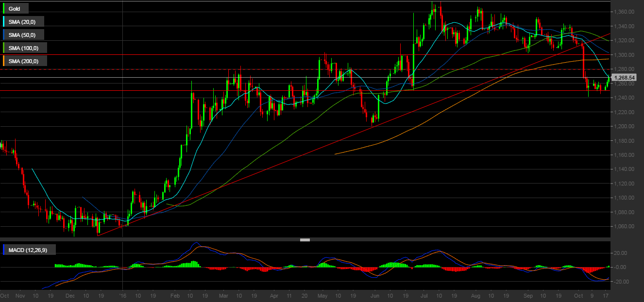Click the Feb label on time axis
The image size is (644, 302).
pyautogui.click(x=176, y=296)
